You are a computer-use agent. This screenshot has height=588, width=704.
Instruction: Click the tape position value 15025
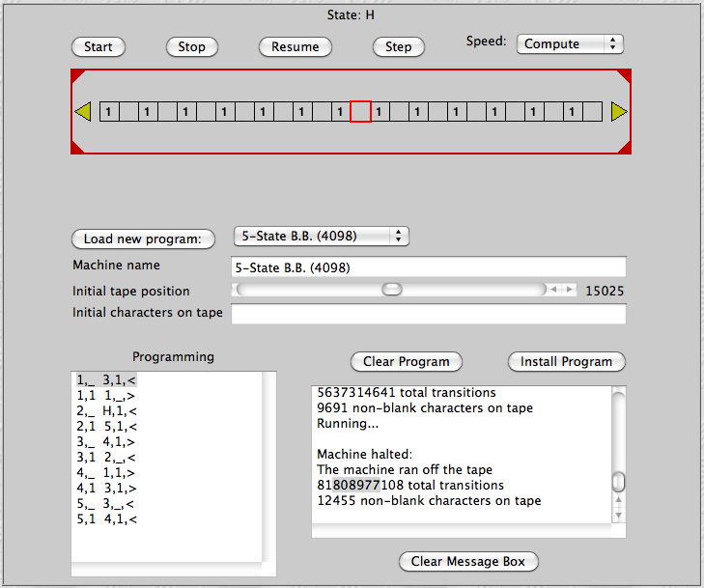point(605,291)
